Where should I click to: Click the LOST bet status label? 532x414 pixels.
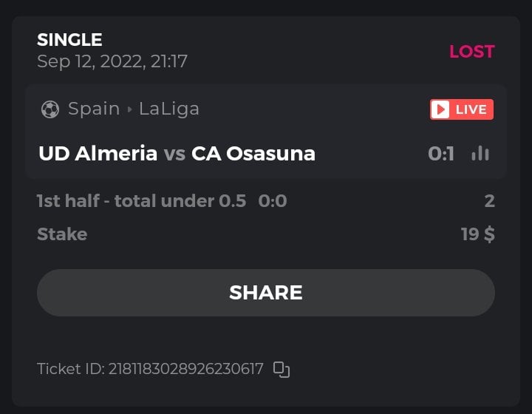point(472,52)
